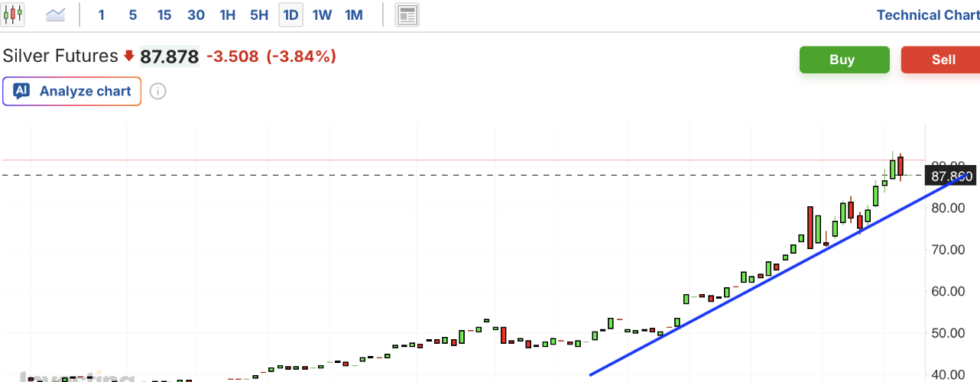The height and width of the screenshot is (382, 980).
Task: Select the 5 minute timeframe
Action: point(133,15)
